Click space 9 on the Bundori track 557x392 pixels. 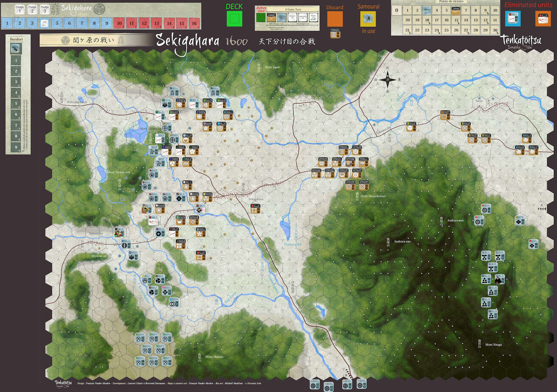pyautogui.click(x=16, y=146)
